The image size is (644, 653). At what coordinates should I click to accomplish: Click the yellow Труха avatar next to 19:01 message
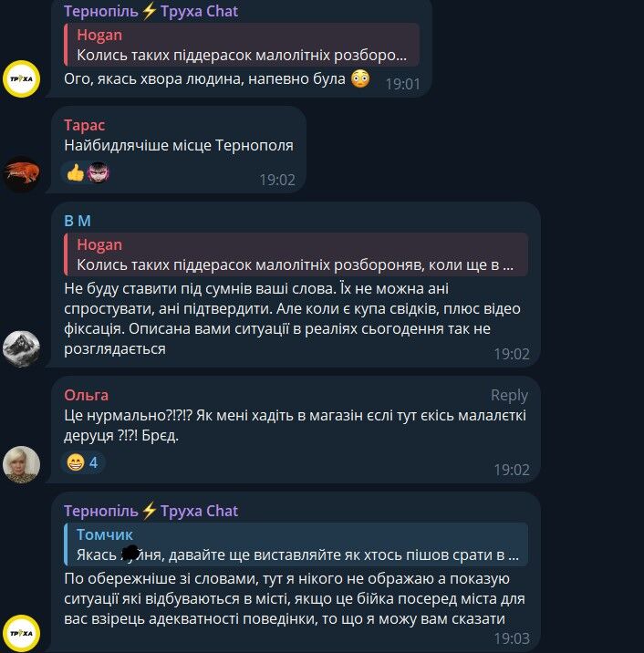[x=21, y=78]
